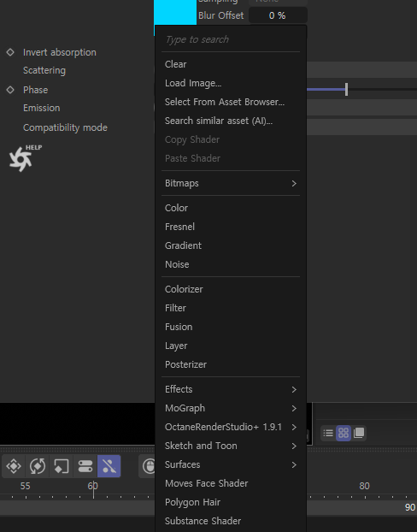Expand the Effects submenu
This screenshot has width=417, height=532.
[231, 389]
